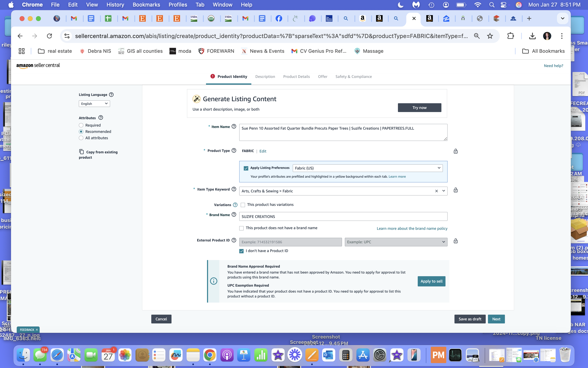Switch to the Offer tab
The image size is (588, 368).
pos(322,76)
